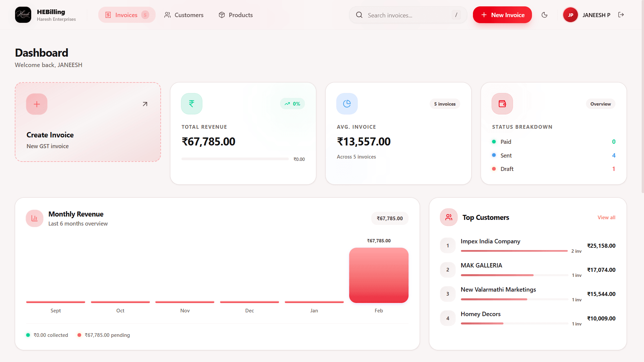This screenshot has height=362, width=644.
Task: Click the arrow icon on Create Invoice card
Action: click(145, 104)
